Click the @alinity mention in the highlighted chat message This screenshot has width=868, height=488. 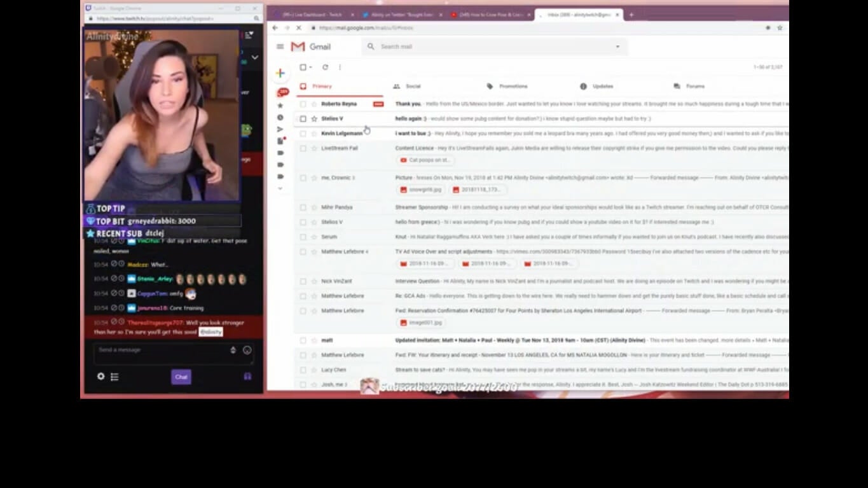pos(210,332)
